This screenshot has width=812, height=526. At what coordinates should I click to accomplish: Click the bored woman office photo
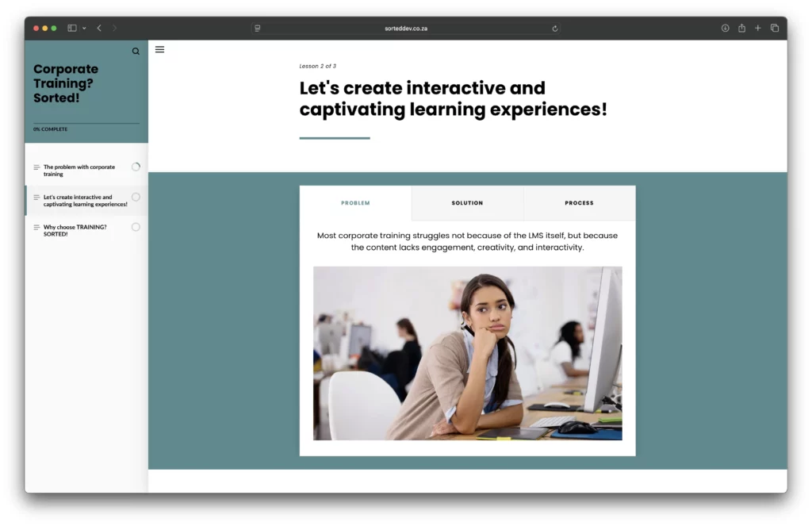[467, 353]
